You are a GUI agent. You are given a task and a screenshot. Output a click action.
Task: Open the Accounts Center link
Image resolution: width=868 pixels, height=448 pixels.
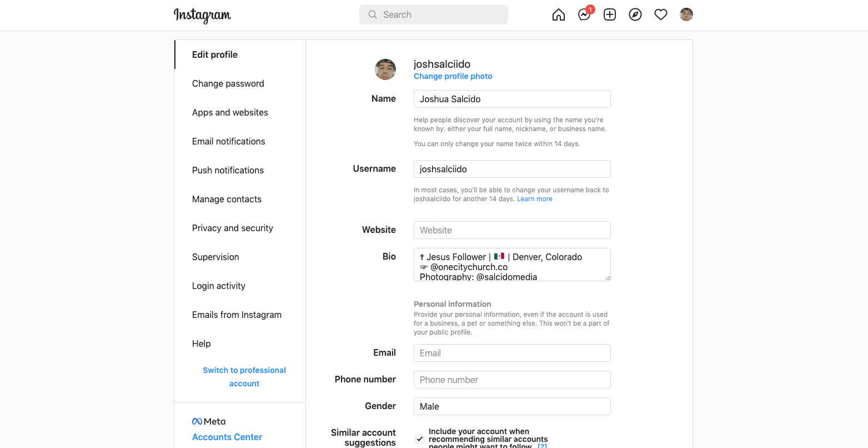(227, 437)
